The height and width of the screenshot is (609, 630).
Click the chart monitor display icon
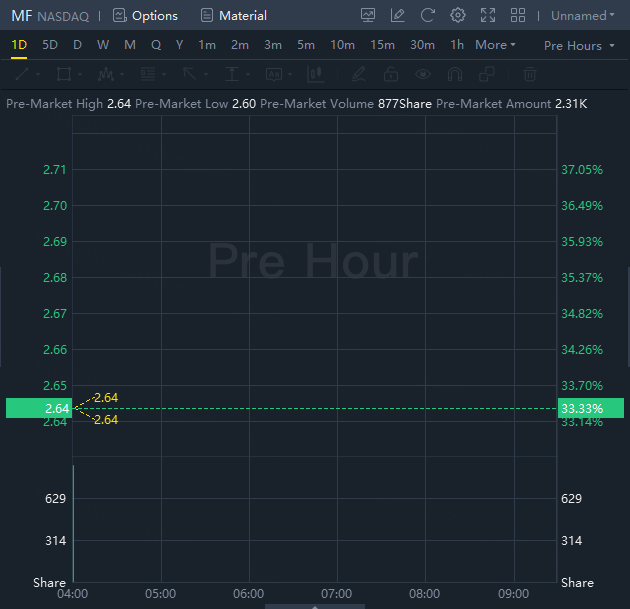(368, 16)
